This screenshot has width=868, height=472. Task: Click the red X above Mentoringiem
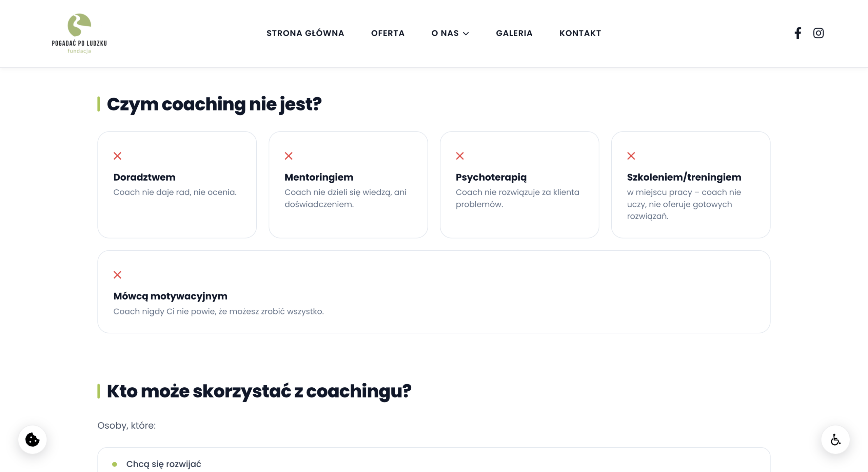[x=289, y=156]
